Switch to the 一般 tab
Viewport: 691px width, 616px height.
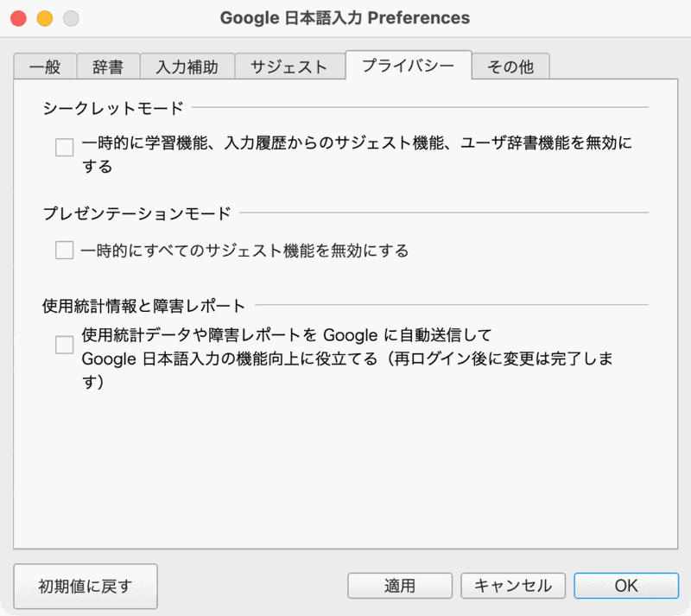click(45, 67)
